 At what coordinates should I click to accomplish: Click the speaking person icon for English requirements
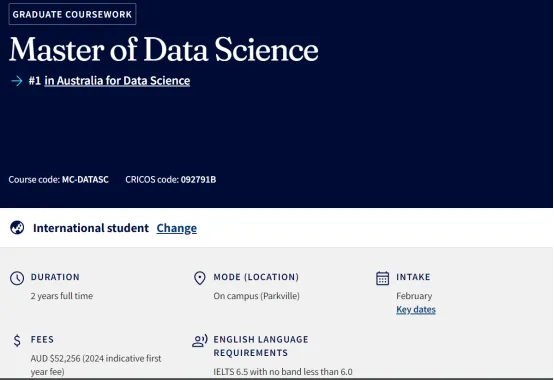point(200,340)
